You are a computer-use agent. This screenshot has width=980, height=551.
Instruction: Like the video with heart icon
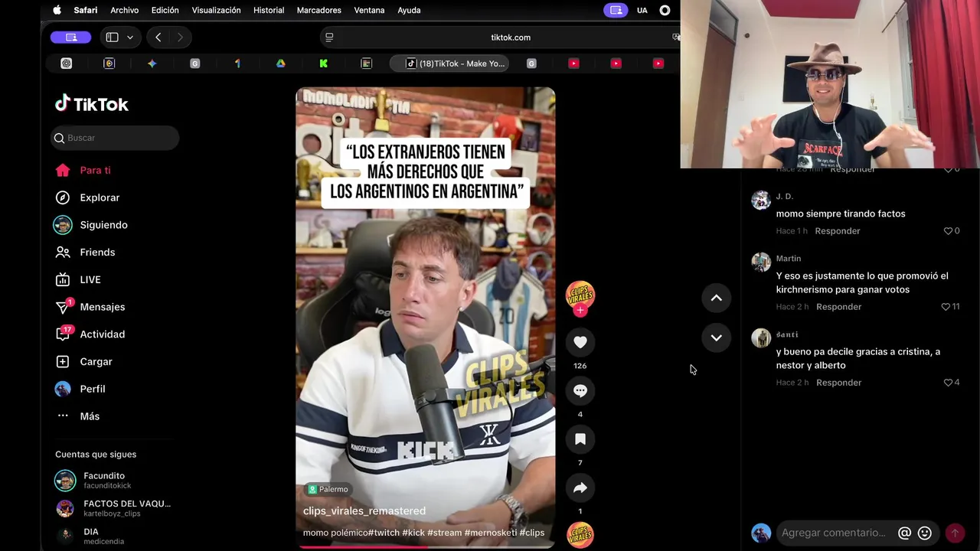point(580,342)
